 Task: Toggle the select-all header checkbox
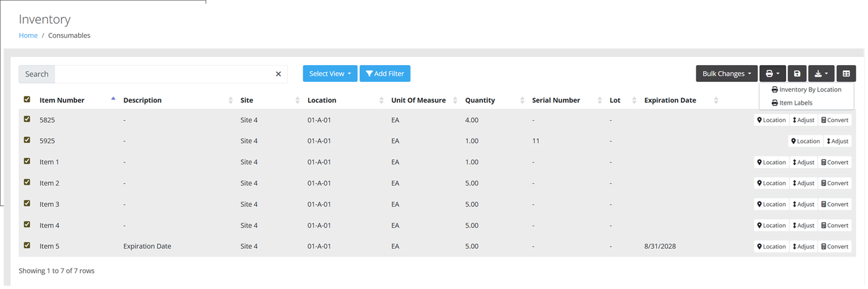click(27, 99)
